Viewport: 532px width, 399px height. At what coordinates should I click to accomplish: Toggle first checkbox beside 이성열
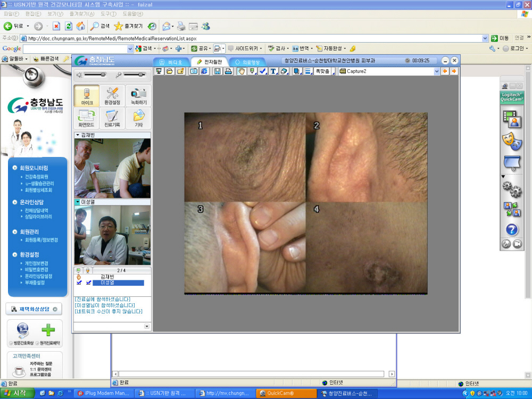(79, 283)
